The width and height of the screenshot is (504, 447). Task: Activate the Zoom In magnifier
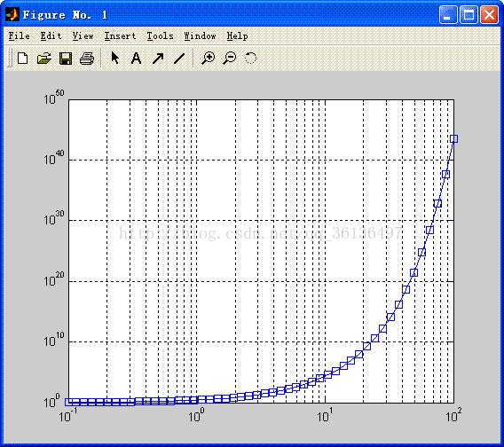click(208, 59)
